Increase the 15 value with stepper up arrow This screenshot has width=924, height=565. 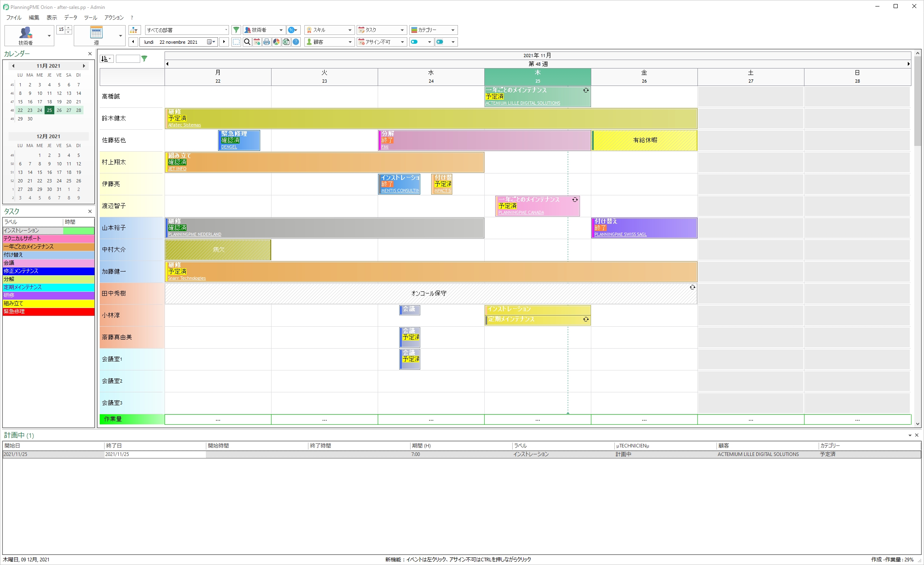(68, 28)
